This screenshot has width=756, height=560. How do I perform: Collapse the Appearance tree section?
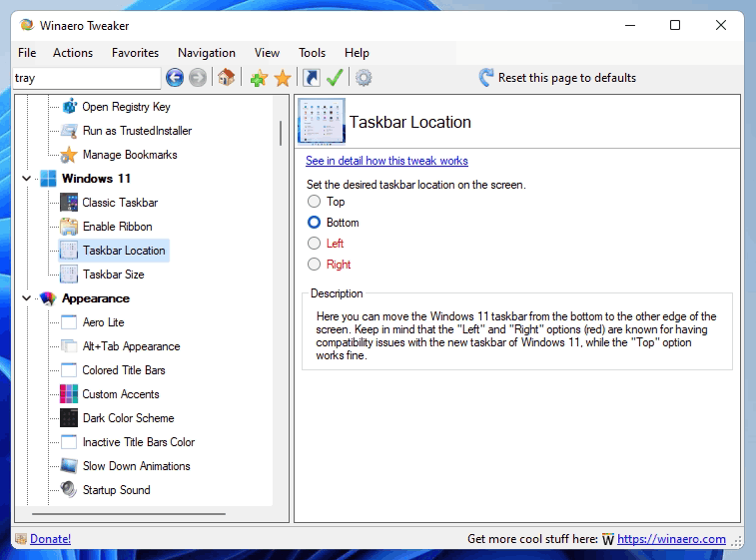coord(27,298)
